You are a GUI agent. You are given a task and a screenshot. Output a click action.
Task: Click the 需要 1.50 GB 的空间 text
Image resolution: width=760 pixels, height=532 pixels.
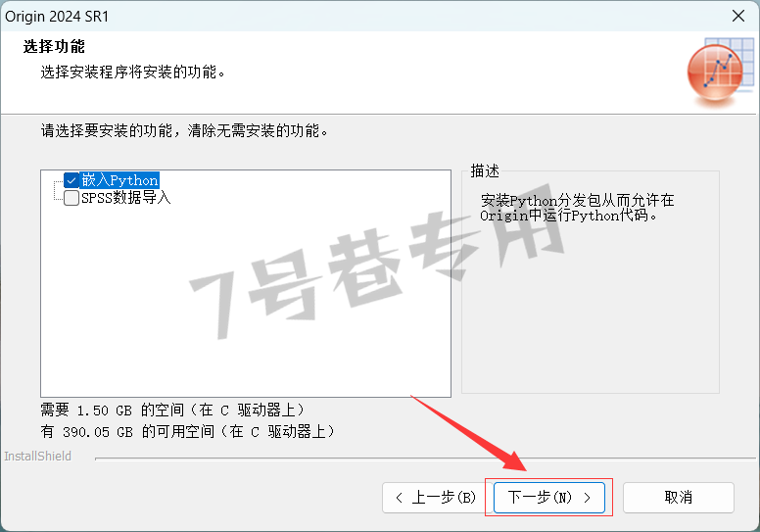coord(172,411)
